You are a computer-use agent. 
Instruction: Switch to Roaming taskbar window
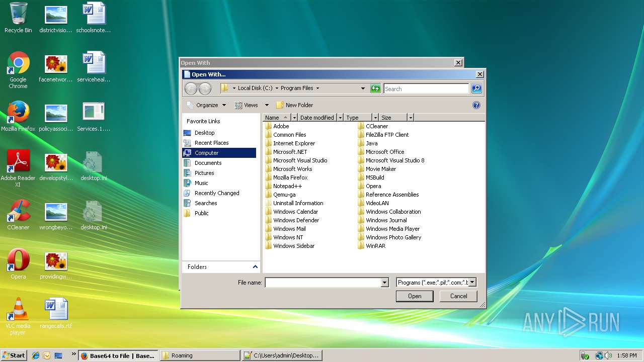pos(200,355)
